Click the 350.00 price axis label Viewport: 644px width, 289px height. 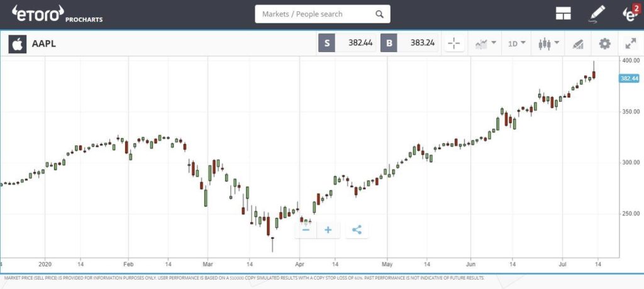[630, 111]
